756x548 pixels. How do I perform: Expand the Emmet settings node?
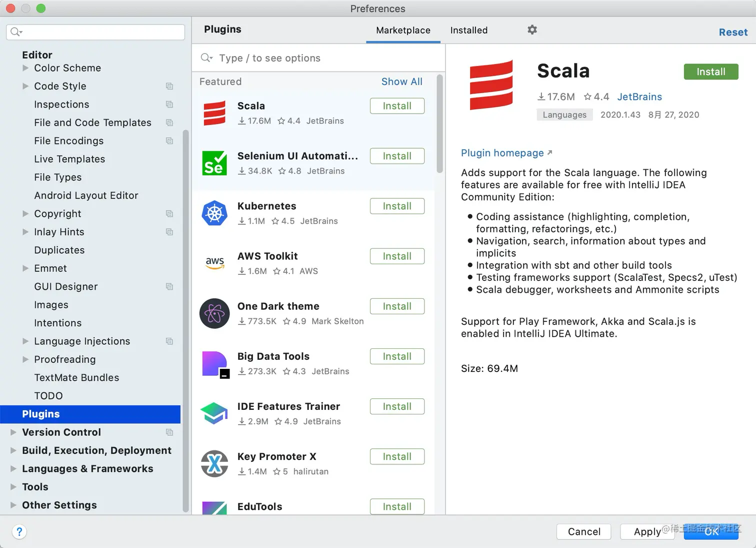pyautogui.click(x=25, y=268)
